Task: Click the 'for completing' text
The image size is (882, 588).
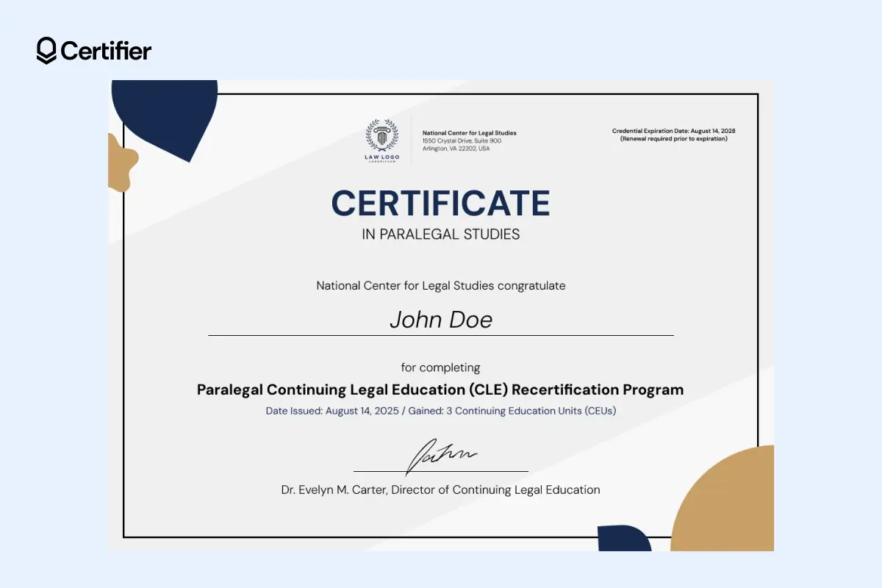Action: click(x=441, y=367)
